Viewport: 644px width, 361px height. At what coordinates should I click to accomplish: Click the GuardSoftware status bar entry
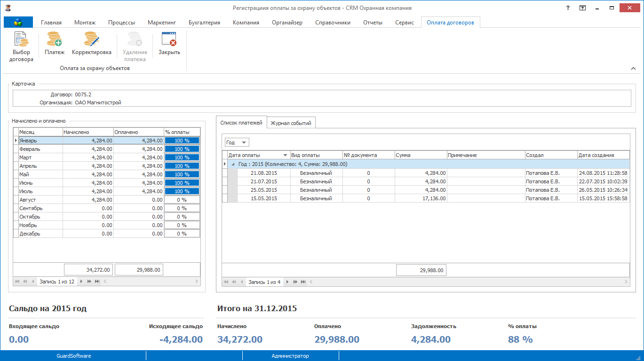coord(74,356)
